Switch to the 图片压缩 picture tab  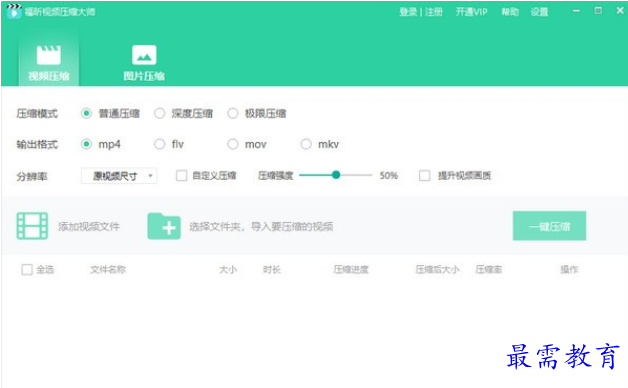(144, 63)
